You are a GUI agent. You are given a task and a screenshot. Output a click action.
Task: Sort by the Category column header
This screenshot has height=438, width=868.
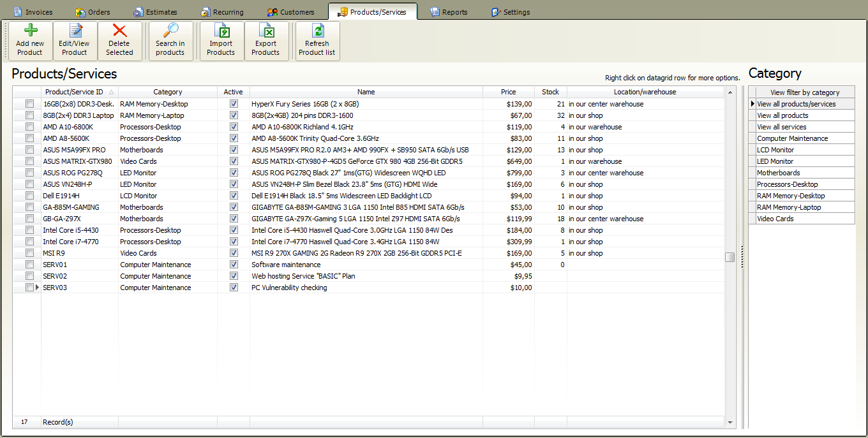pos(168,92)
